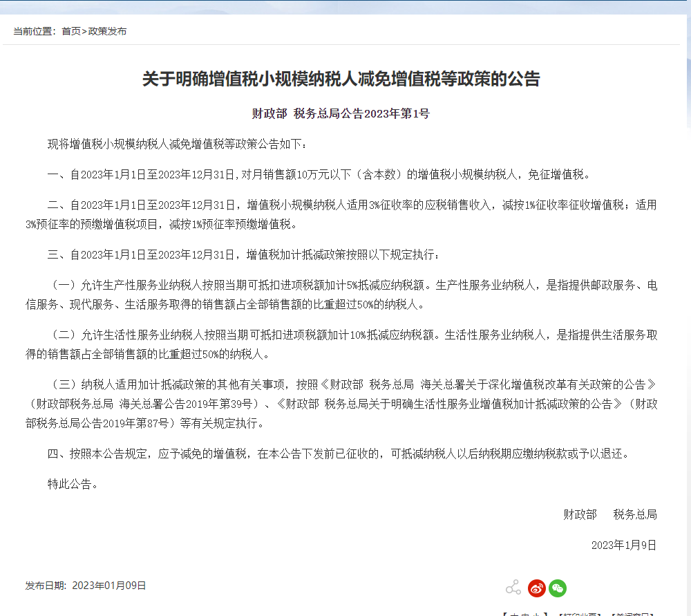Click 财政部 in the signature line
Screen dimensions: 691x616
tap(580, 514)
